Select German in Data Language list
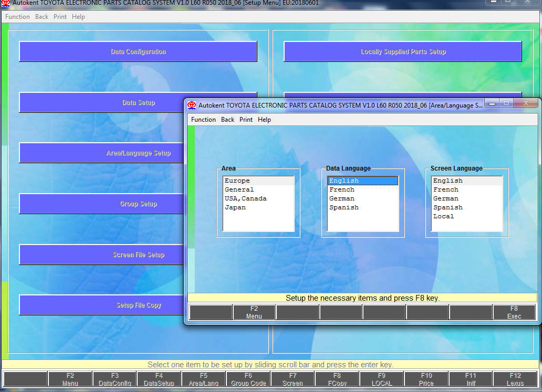 pyautogui.click(x=342, y=198)
